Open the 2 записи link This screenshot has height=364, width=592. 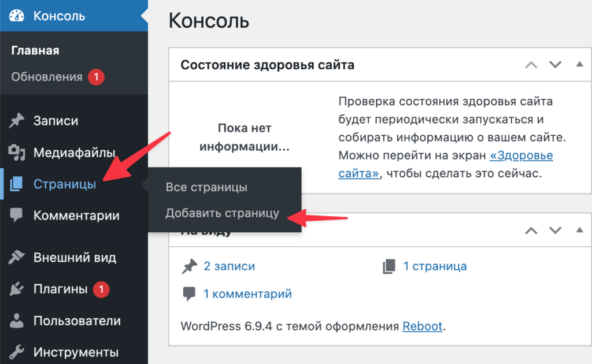[229, 266]
